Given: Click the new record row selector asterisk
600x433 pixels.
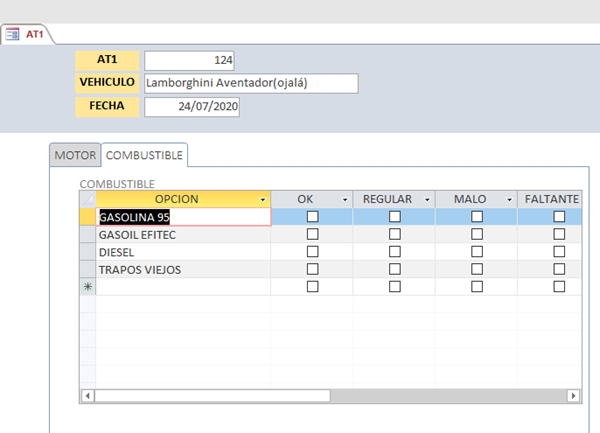Looking at the screenshot, I should (87, 286).
